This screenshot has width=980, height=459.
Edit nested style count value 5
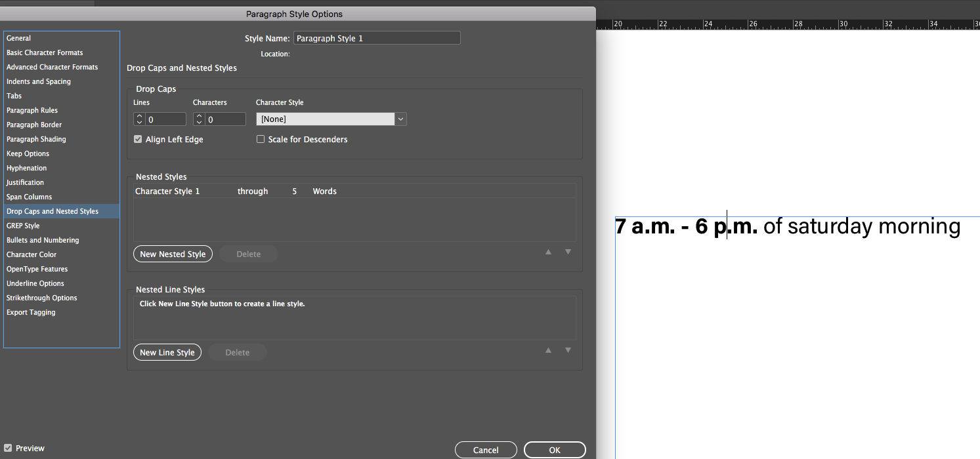click(295, 191)
